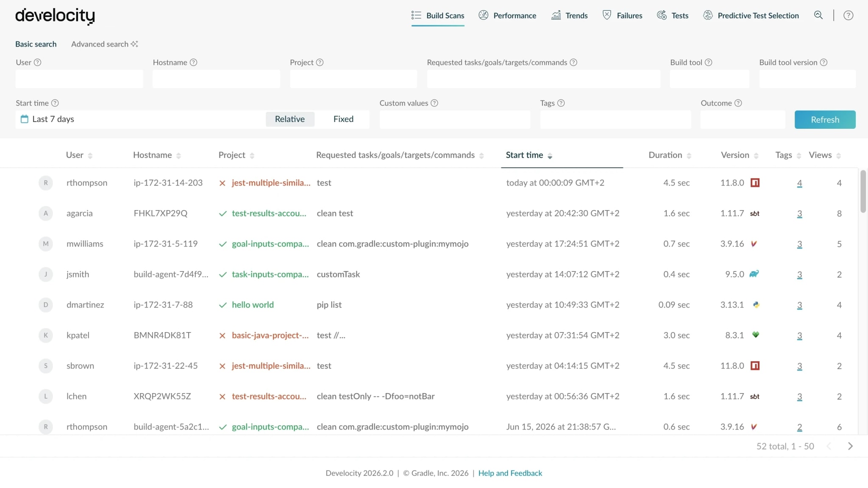Click agarcia's A avatar icon
868x488 pixels.
(x=46, y=213)
